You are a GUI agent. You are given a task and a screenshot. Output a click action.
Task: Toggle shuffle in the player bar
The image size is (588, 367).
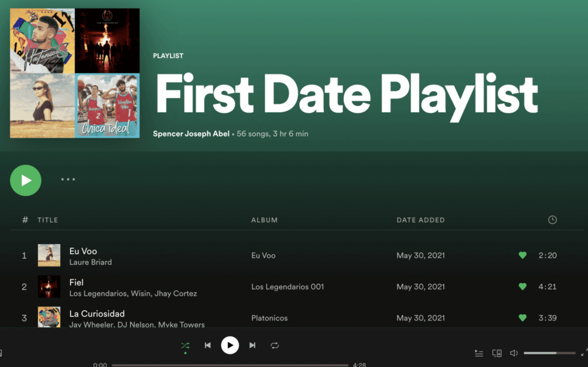[x=185, y=345]
